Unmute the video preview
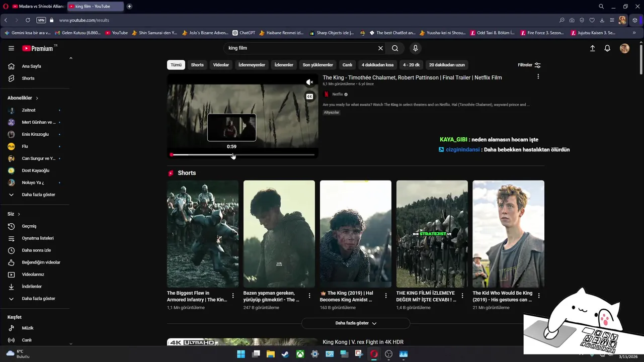 309,82
